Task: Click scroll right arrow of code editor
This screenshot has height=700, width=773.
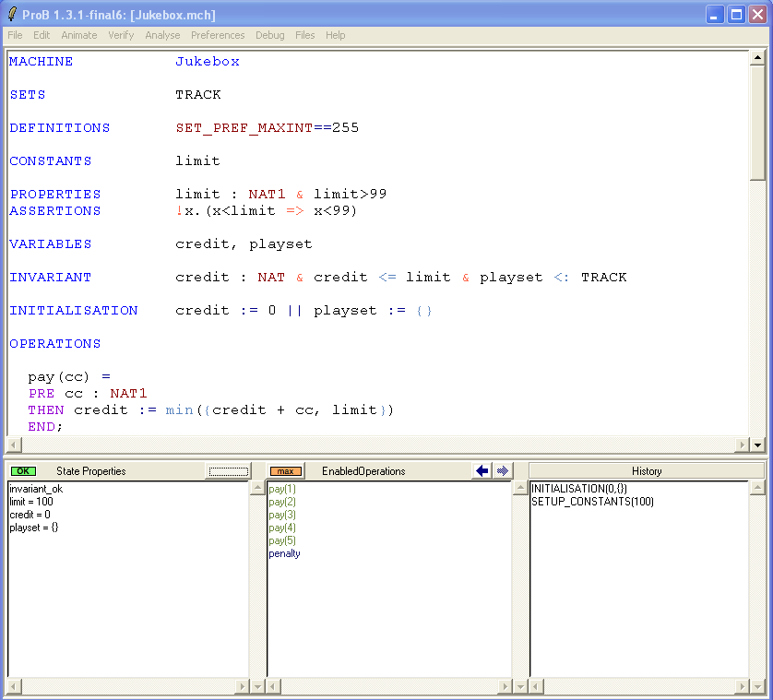Action: (x=742, y=445)
